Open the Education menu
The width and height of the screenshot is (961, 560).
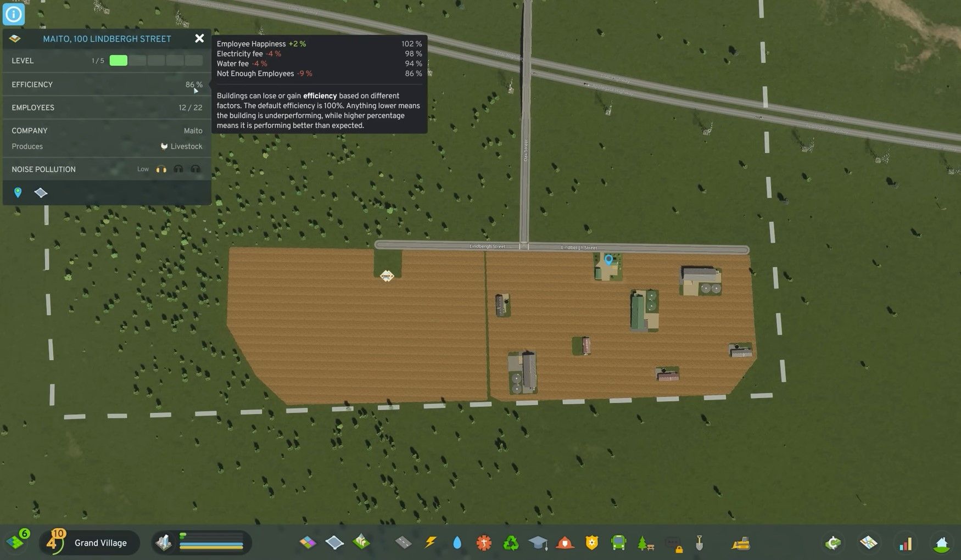538,543
